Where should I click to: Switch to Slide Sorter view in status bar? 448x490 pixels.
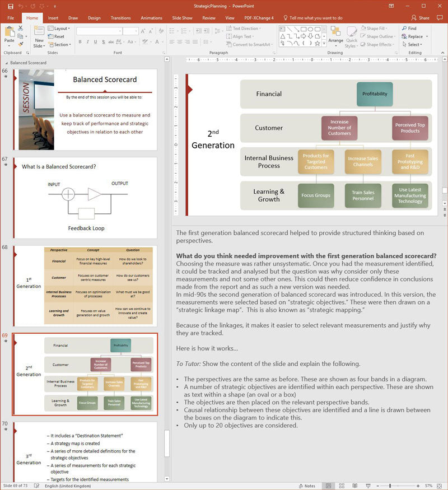[342, 486]
